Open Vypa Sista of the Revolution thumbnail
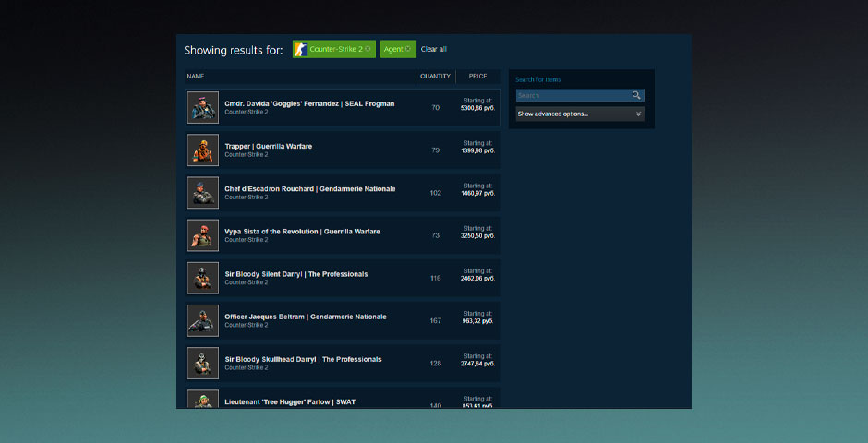Screen dimensions: 868x443 pyautogui.click(x=202, y=235)
